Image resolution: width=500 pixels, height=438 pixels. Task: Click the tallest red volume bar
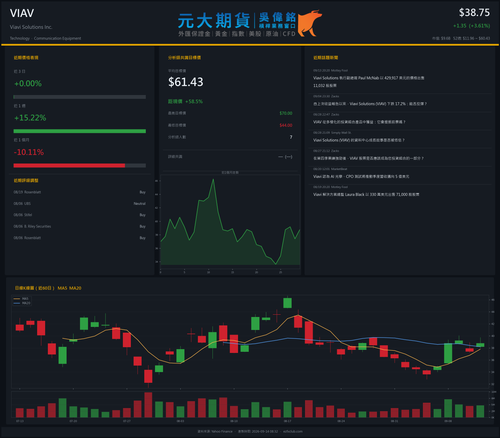(148, 405)
